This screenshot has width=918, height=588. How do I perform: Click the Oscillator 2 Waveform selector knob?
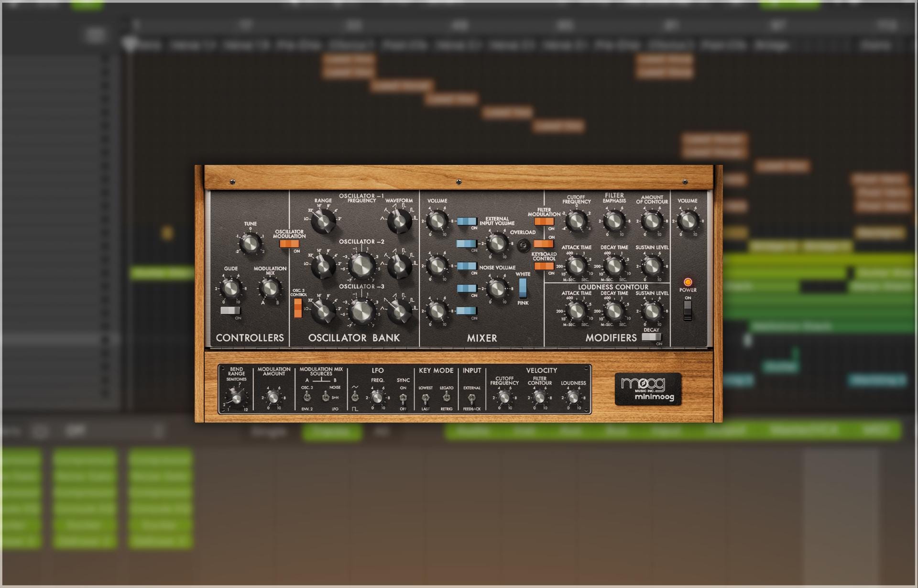[x=399, y=266]
